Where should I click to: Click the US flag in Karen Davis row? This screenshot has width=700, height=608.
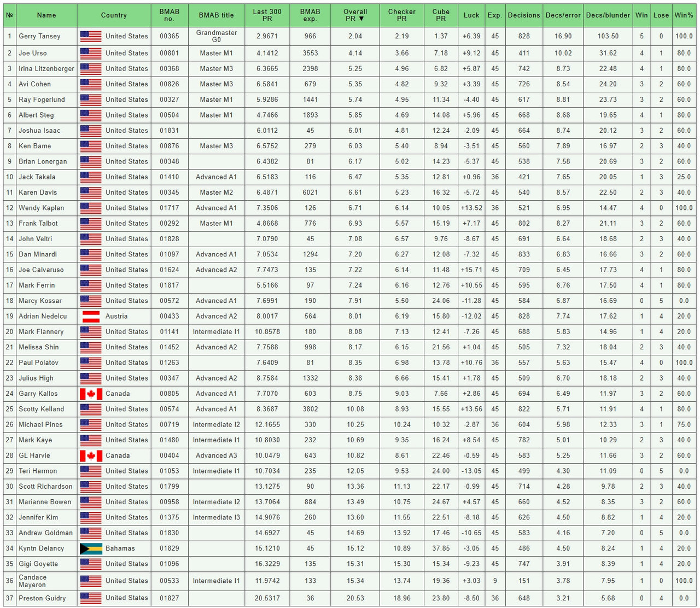91,192
